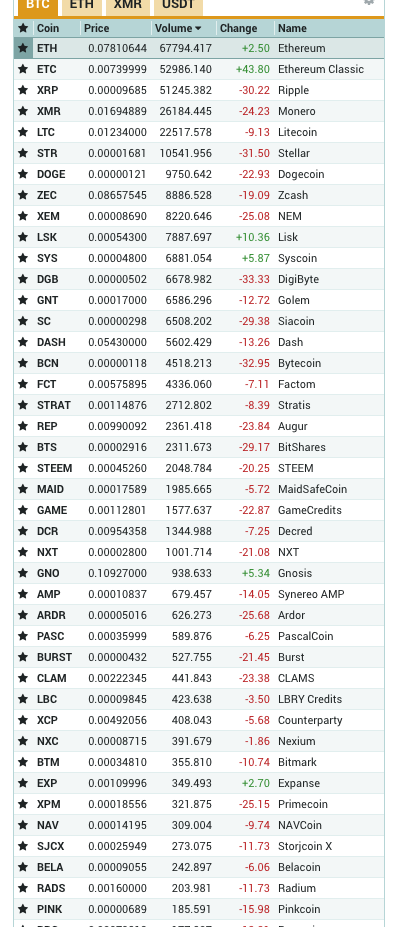Viewport: 396px width, 927px height.
Task: Mark DOGE as favorite via star
Action: tap(23, 174)
